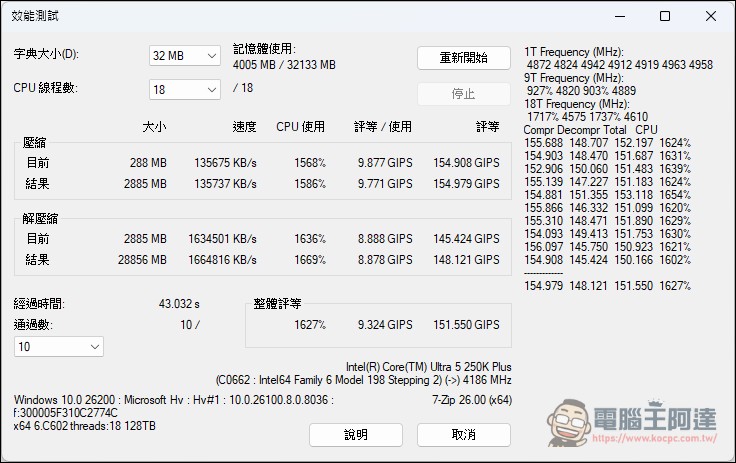
Task: Click the compression result 154.979 GIPS rating
Action: point(466,184)
